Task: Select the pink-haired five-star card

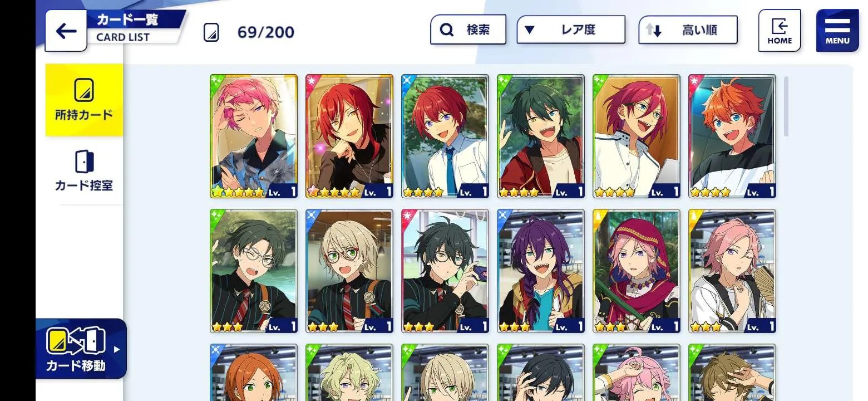Action: 254,136
